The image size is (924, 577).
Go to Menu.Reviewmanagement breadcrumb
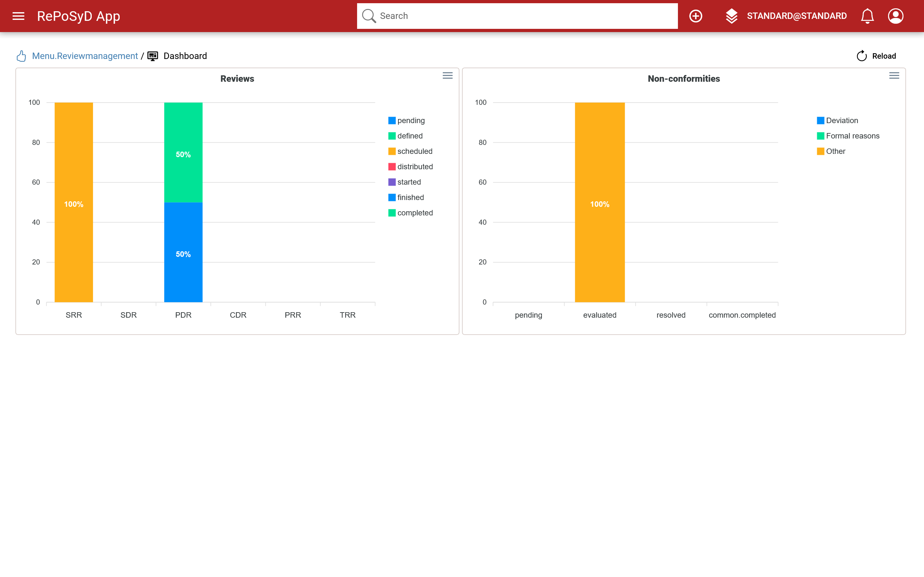coord(85,56)
